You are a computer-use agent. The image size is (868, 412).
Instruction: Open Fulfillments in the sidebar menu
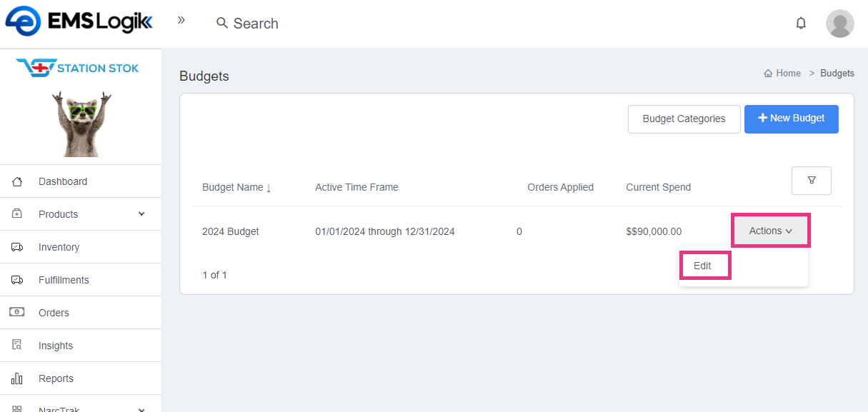click(x=64, y=280)
